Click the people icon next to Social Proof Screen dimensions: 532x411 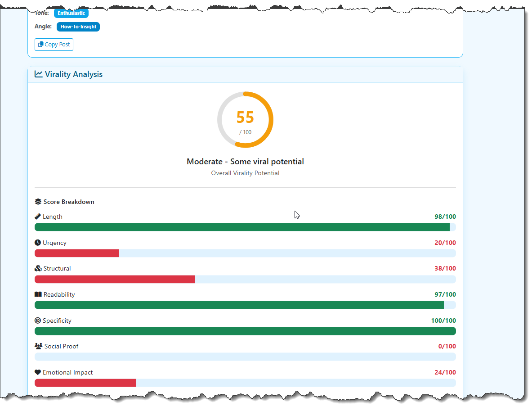(37, 346)
